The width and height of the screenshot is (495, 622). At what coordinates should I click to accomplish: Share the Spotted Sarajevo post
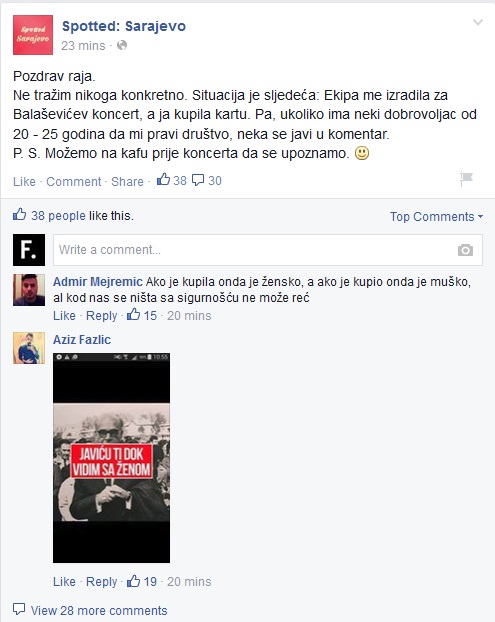[127, 181]
